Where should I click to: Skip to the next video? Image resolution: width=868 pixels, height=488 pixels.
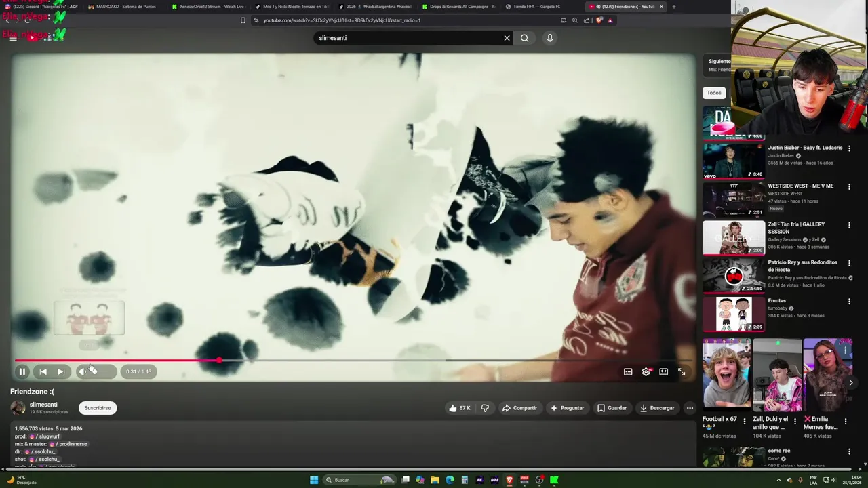point(61,371)
